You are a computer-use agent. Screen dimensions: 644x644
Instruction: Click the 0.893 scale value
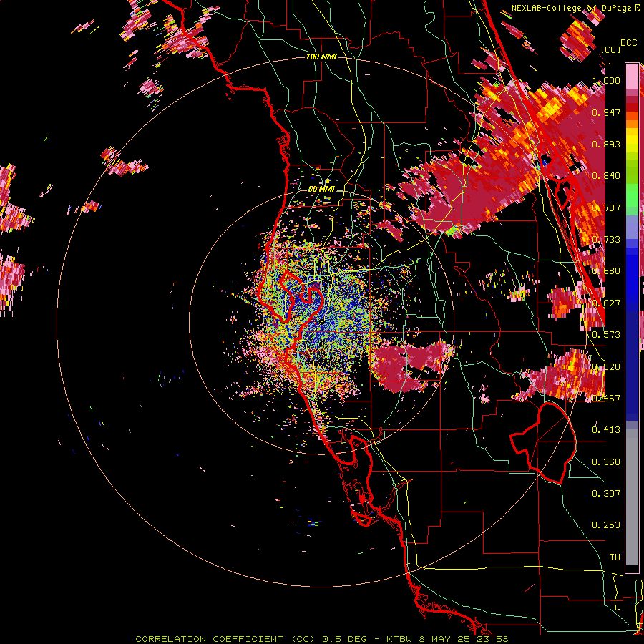click(606, 144)
